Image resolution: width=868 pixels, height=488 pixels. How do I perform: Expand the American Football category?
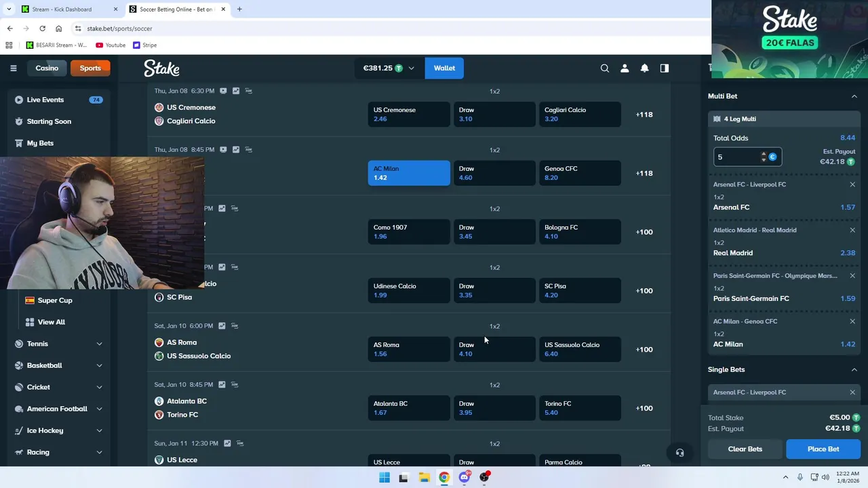point(99,409)
